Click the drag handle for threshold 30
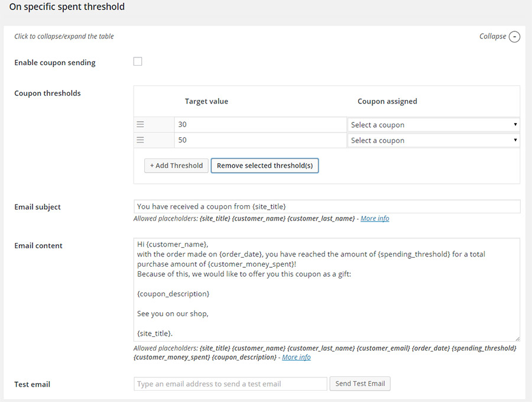532x402 pixels. click(x=141, y=125)
